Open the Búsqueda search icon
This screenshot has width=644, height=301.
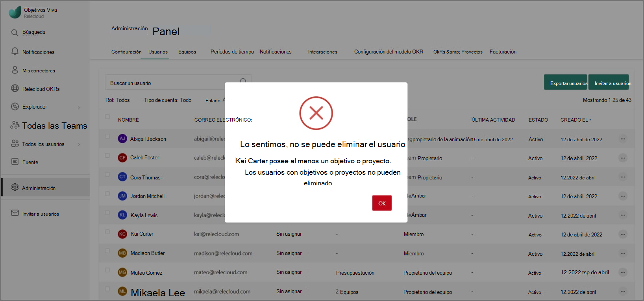(15, 33)
